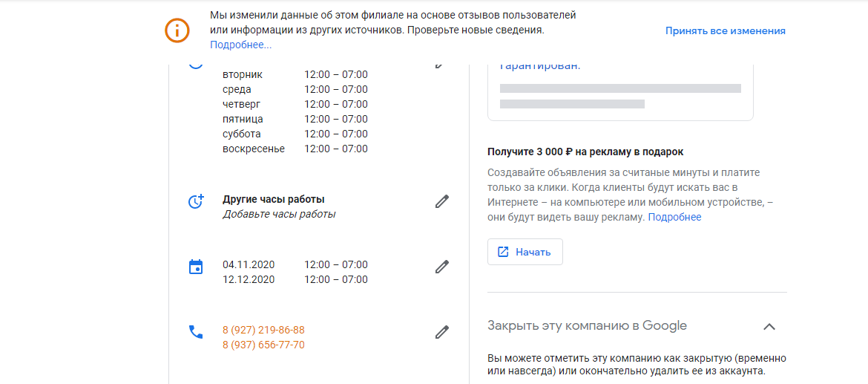Edit business hours with the pencil icon
This screenshot has height=384, width=868.
coord(440,65)
